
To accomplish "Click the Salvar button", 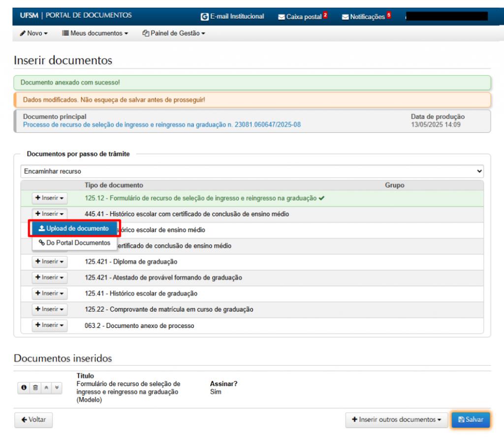I will pos(470,420).
